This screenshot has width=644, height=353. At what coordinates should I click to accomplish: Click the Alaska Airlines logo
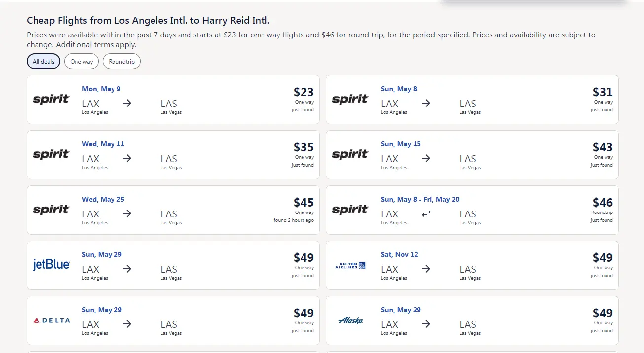(x=350, y=320)
